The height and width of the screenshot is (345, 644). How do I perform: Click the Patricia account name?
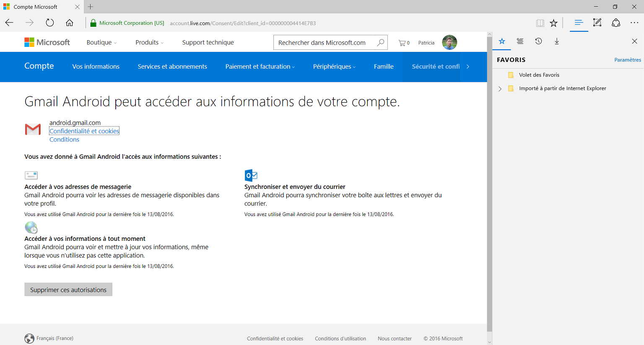(x=426, y=43)
